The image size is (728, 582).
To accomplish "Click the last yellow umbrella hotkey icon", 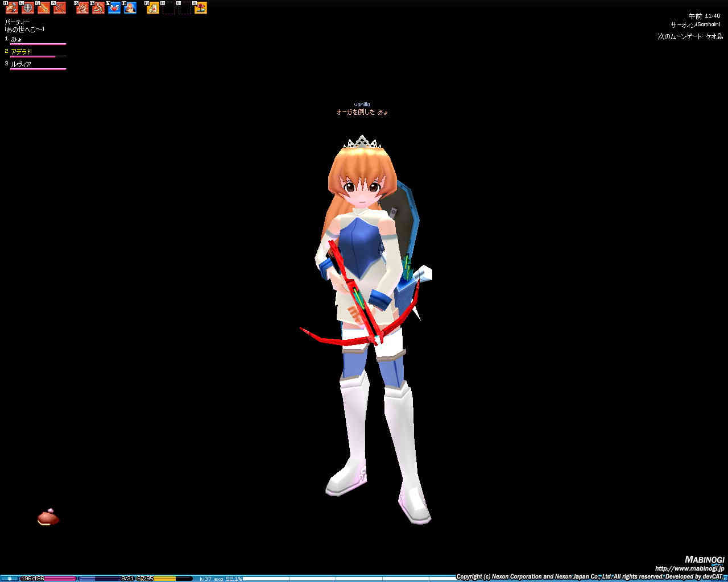I will point(201,8).
